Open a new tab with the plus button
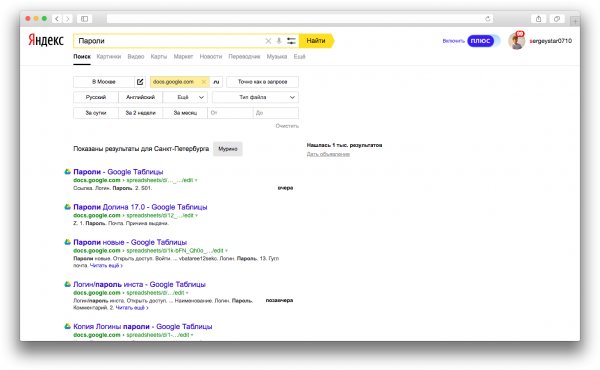Image resolution: width=600 pixels, height=370 pixels. pyautogui.click(x=575, y=21)
